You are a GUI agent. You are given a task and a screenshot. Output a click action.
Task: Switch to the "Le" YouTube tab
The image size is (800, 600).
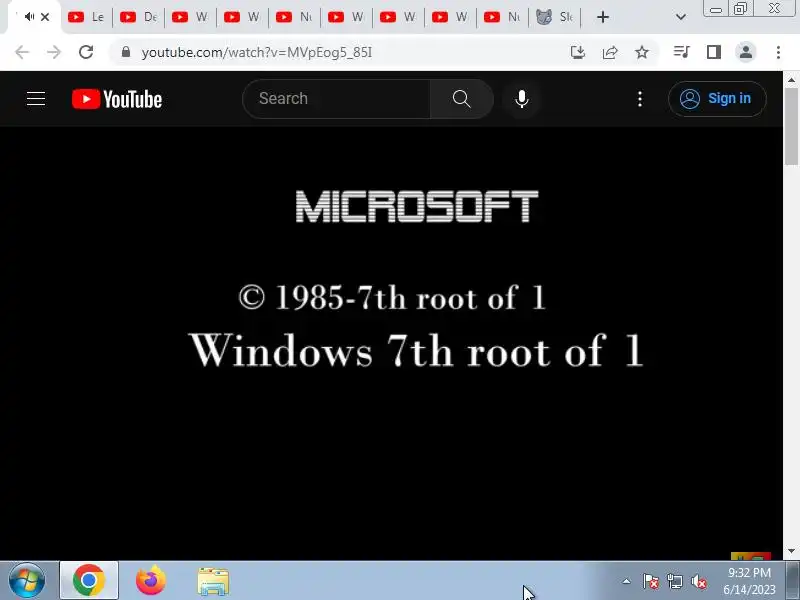[x=86, y=17]
